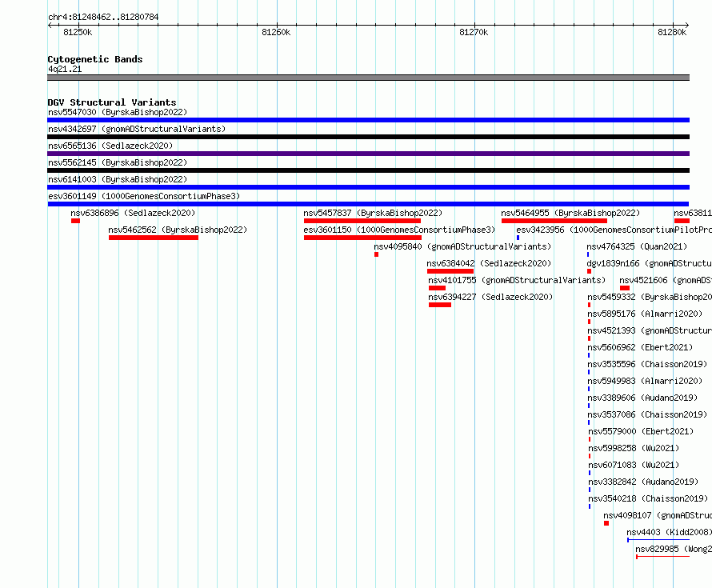The height and width of the screenshot is (588, 712).
Task: Click the red nsv829985 span line
Action: (x=663, y=557)
